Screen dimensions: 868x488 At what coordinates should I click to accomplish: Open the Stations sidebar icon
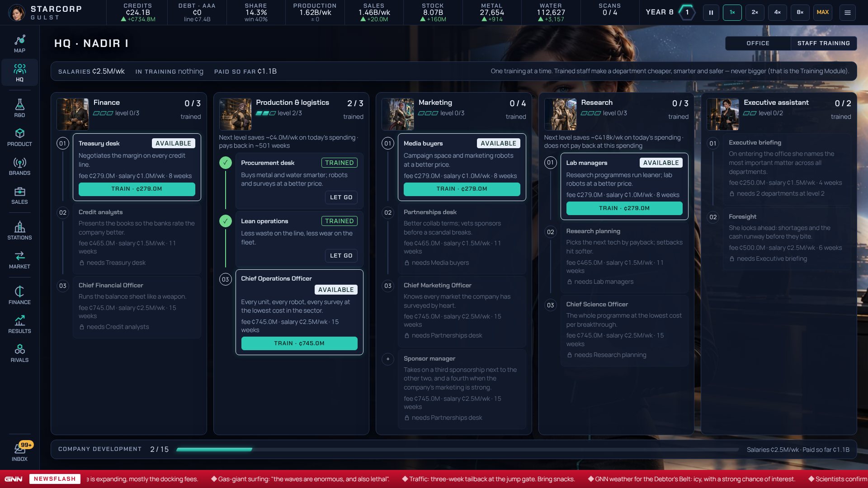pos(19,231)
